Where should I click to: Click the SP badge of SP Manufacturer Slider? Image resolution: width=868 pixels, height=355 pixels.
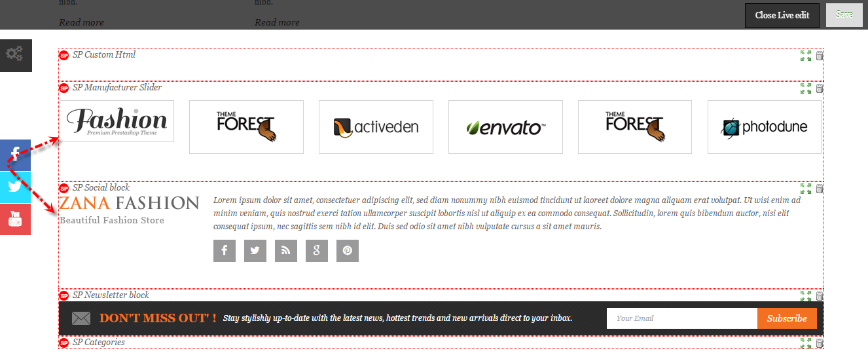coord(64,88)
